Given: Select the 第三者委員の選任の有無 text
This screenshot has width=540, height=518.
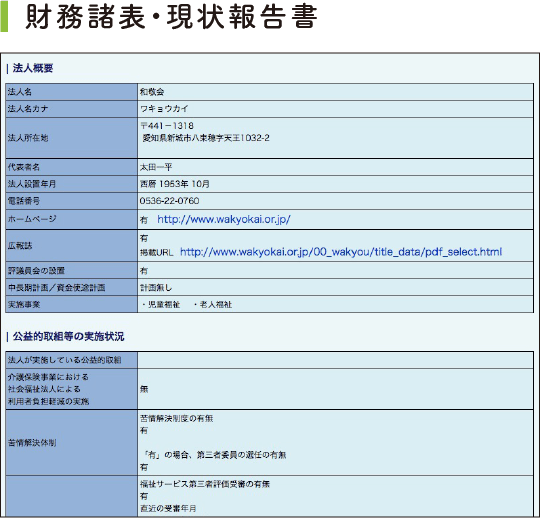Looking at the screenshot, I should point(241,455).
